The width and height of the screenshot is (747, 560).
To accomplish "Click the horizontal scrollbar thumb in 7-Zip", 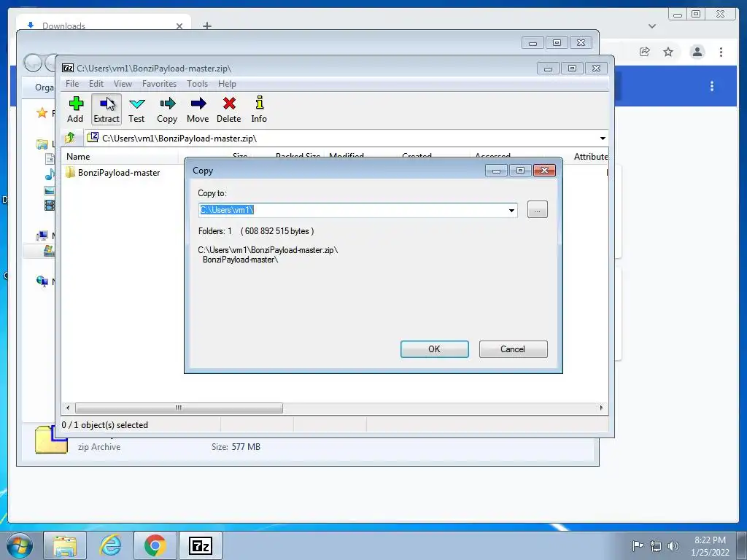I will click(179, 408).
